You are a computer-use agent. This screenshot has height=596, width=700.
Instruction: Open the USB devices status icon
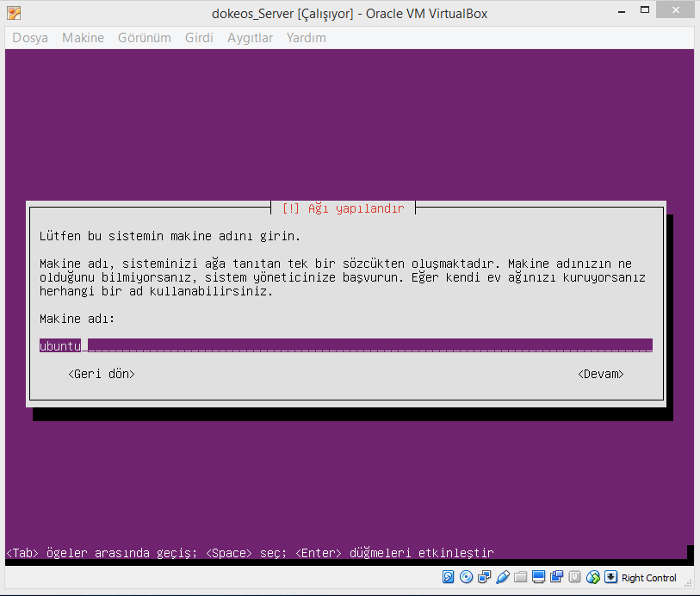coord(503,577)
